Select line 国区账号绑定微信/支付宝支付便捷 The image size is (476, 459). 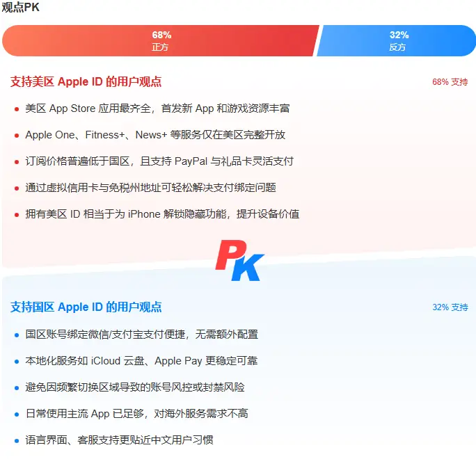pos(142,335)
